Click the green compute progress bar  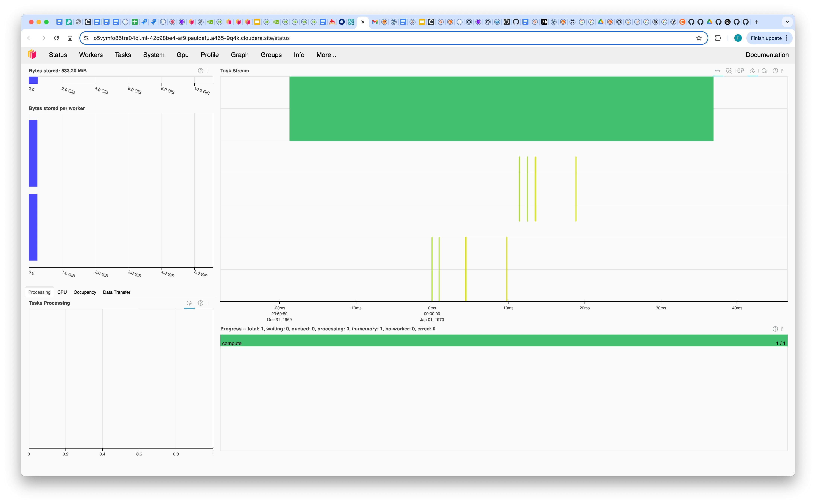coord(504,341)
